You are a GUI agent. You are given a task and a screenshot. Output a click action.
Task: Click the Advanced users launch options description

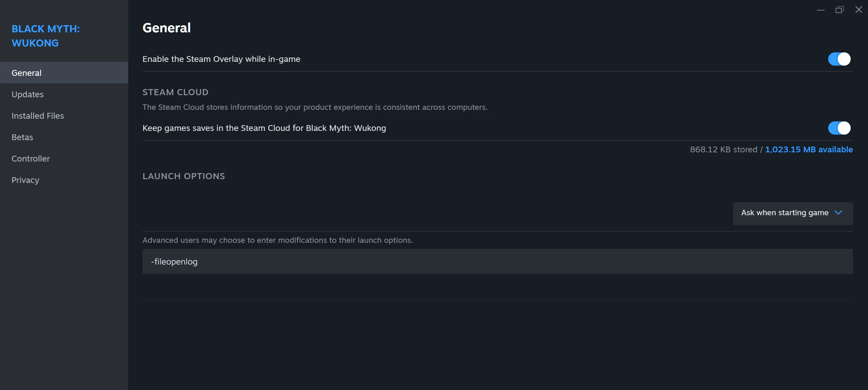pos(278,240)
